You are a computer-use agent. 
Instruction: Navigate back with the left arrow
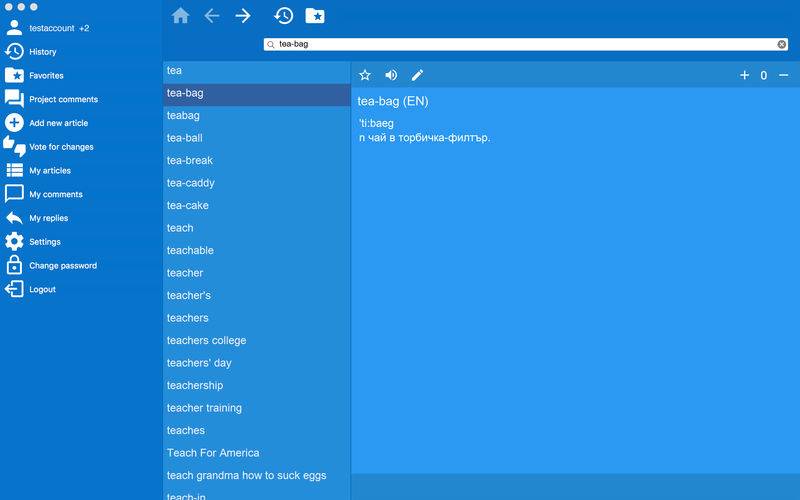pyautogui.click(x=212, y=16)
